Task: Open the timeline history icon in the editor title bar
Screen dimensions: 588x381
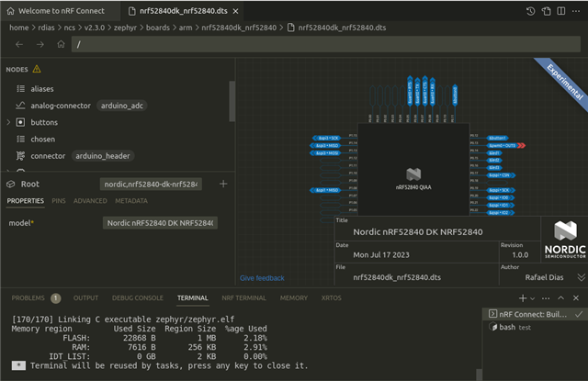Action: pos(530,11)
